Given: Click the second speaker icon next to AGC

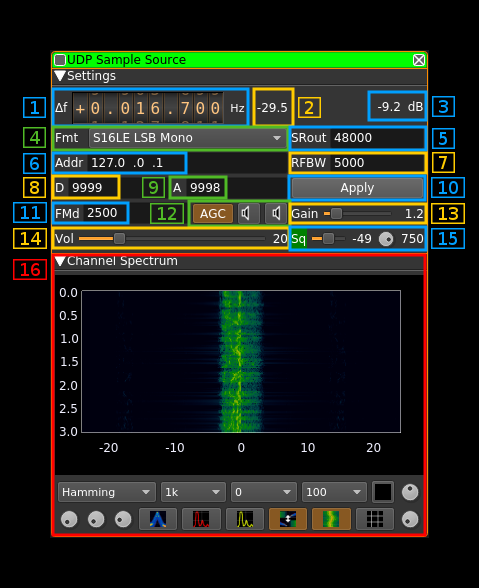Looking at the screenshot, I should [276, 213].
